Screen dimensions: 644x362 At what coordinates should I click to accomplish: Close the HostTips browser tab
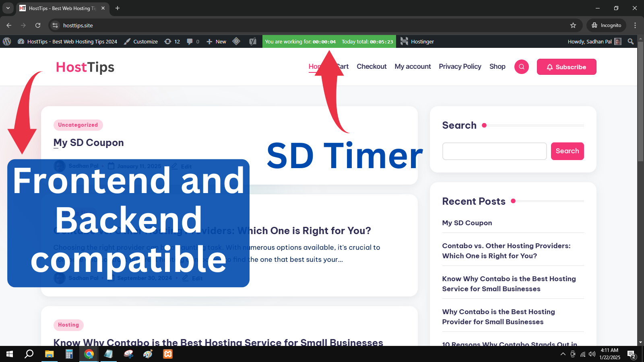point(103,8)
